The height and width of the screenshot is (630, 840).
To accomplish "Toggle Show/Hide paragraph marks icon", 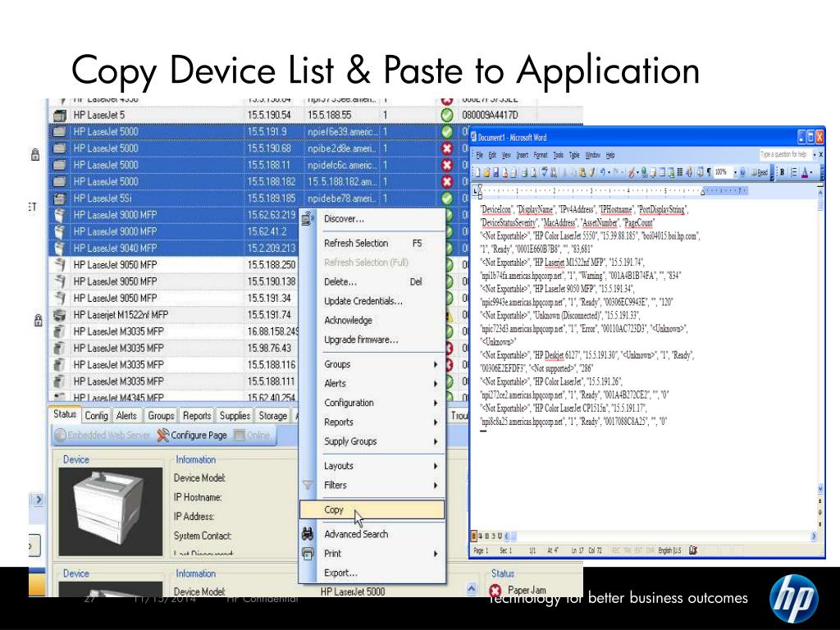I will coord(709,172).
